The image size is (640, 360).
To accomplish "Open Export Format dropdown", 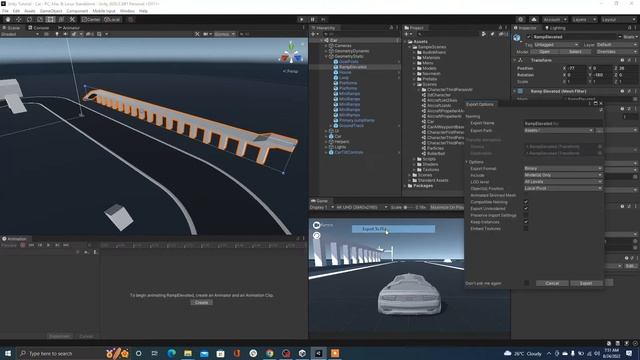I will tap(563, 168).
